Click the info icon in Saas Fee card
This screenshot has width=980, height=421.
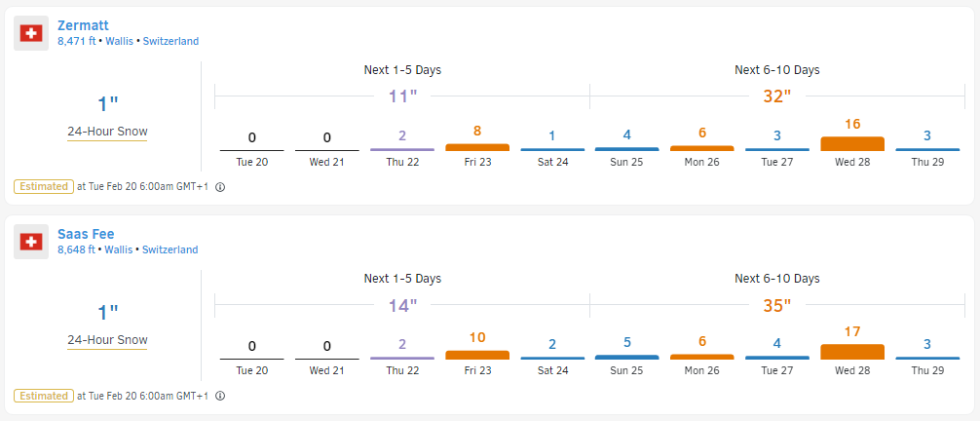[x=219, y=397]
